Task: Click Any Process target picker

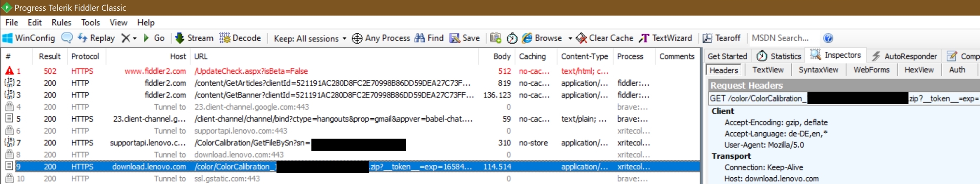Action: point(381,38)
